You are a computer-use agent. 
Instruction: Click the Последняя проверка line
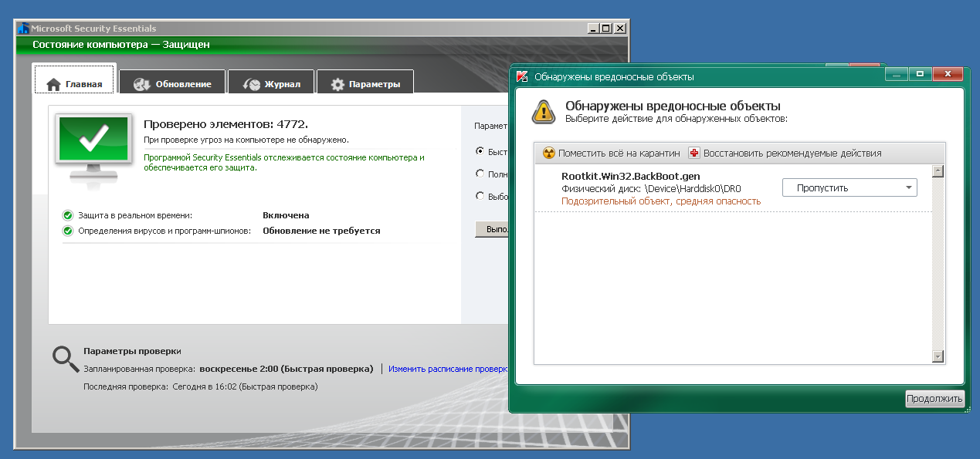pos(200,386)
